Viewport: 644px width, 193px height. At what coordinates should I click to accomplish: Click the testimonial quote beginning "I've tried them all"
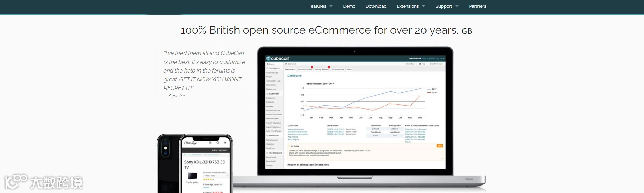pyautogui.click(x=204, y=70)
